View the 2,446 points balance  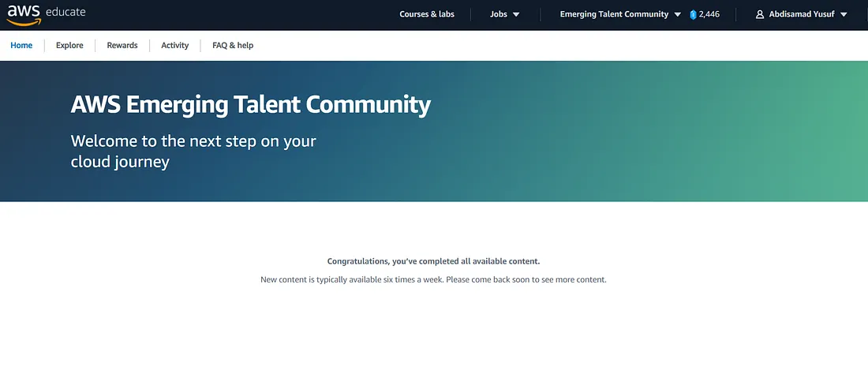(x=709, y=14)
